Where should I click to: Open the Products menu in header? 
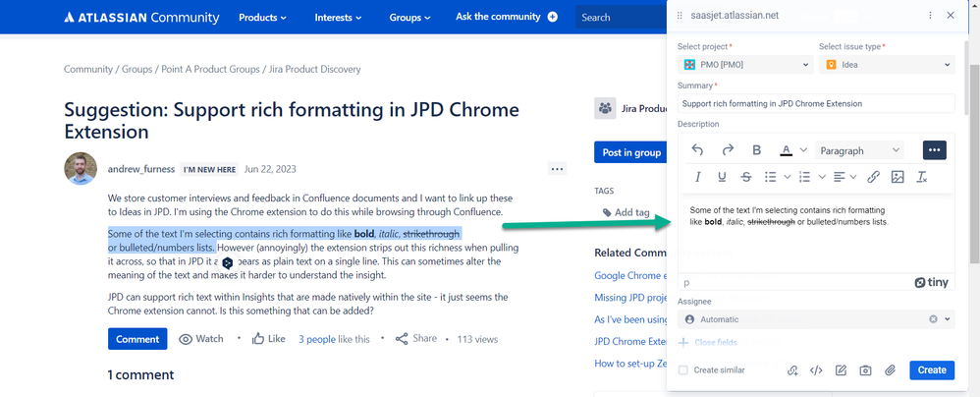tap(262, 17)
